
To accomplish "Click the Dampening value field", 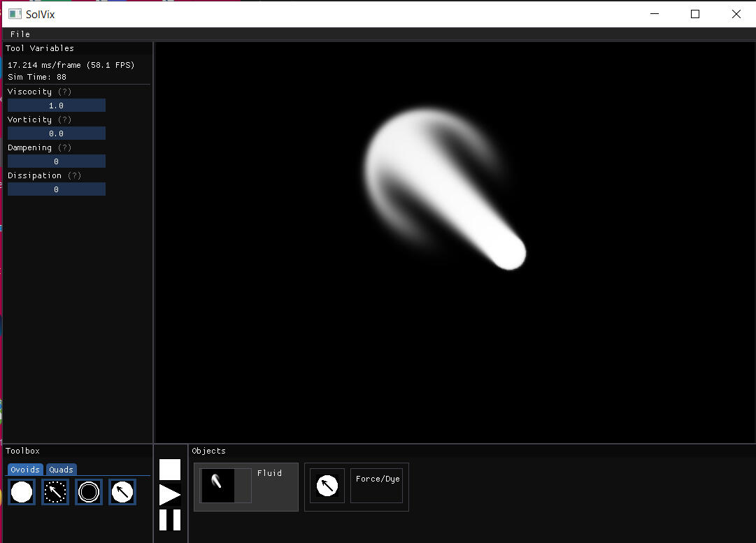I will click(x=57, y=161).
